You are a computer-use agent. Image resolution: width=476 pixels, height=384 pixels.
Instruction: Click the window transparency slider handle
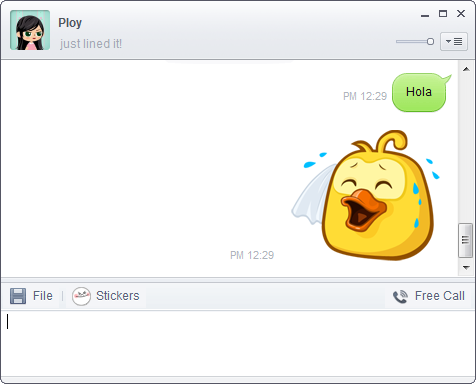[x=430, y=42]
